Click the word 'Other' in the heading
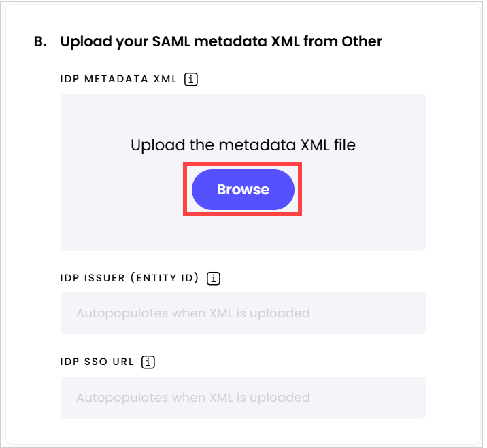This screenshot has width=487, height=448. (362, 41)
